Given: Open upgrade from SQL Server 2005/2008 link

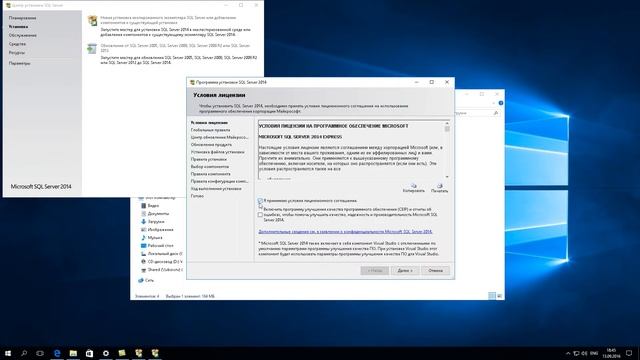Looking at the screenshot, I should tap(175, 48).
